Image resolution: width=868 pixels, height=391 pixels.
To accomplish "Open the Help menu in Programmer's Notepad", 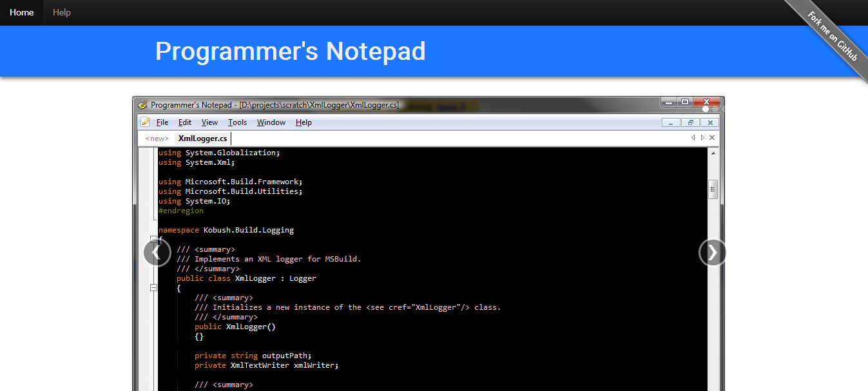I will pos(304,122).
